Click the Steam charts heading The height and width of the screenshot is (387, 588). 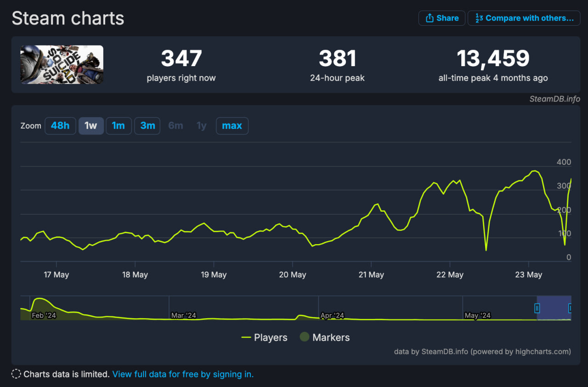coord(68,18)
